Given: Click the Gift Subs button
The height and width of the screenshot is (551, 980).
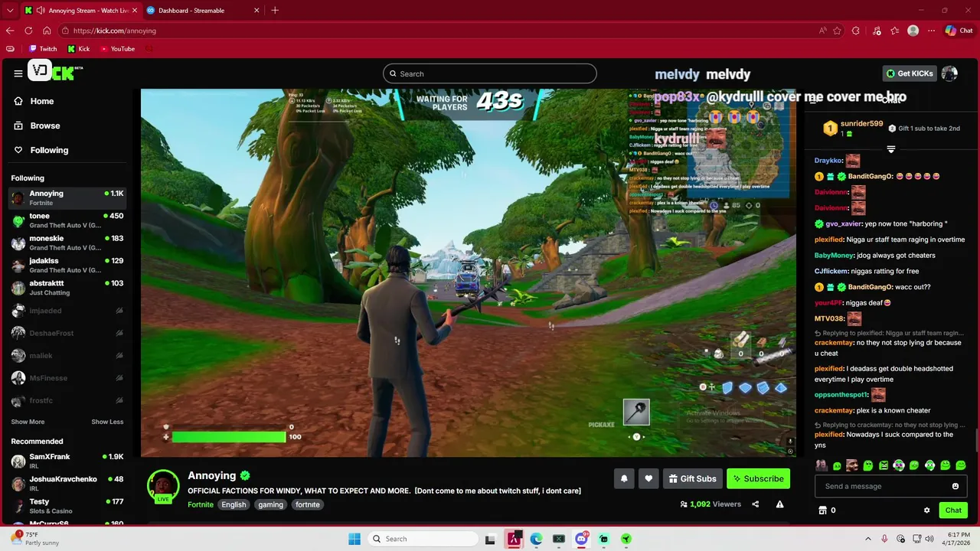Looking at the screenshot, I should pyautogui.click(x=693, y=479).
